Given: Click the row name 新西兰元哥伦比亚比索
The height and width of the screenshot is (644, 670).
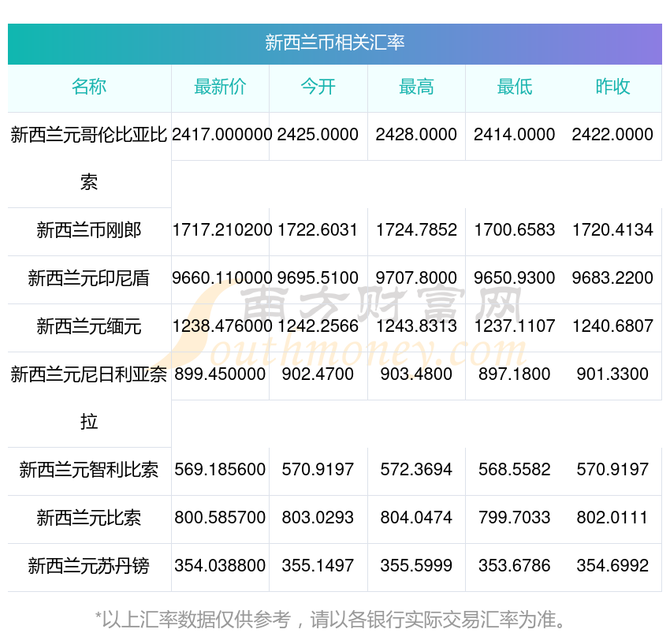Looking at the screenshot, I should (89, 158).
